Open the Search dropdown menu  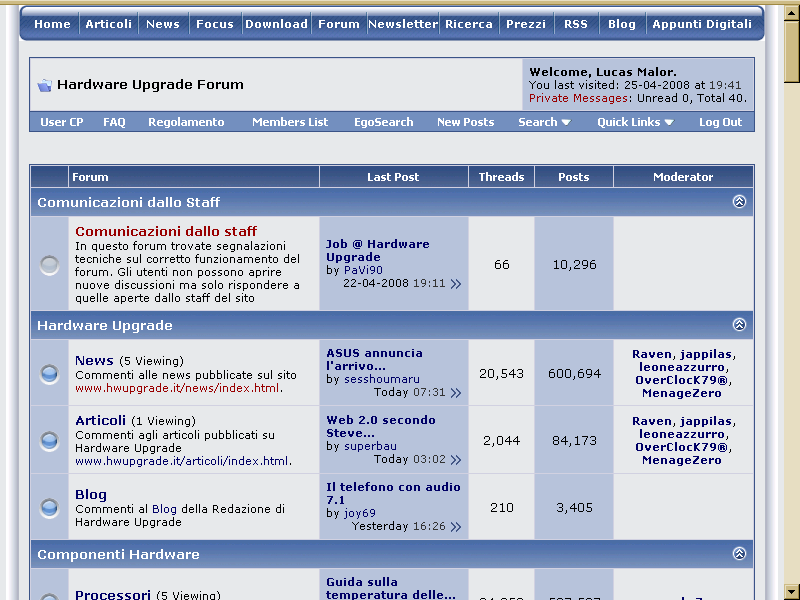(544, 122)
